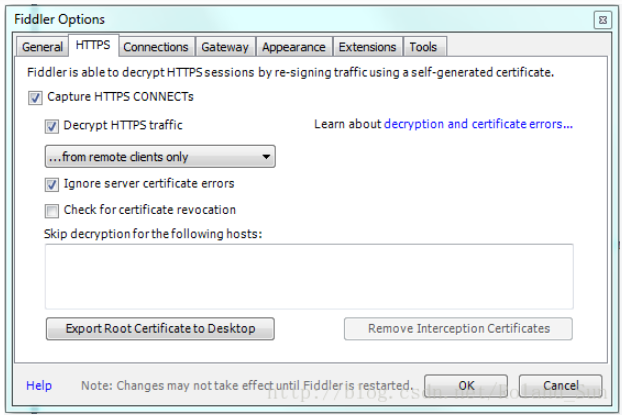Image resolution: width=622 pixels, height=415 pixels.
Task: Toggle the Decrypt HTTPS traffic checkbox
Action: click(52, 126)
